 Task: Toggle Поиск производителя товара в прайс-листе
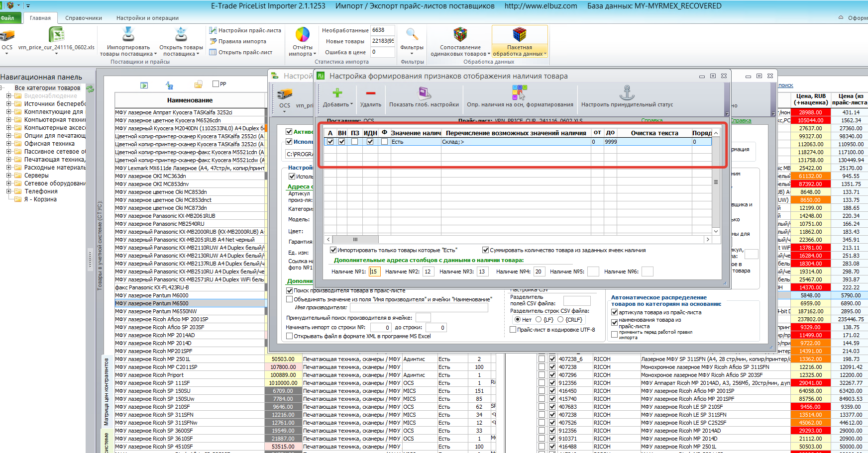click(x=289, y=290)
